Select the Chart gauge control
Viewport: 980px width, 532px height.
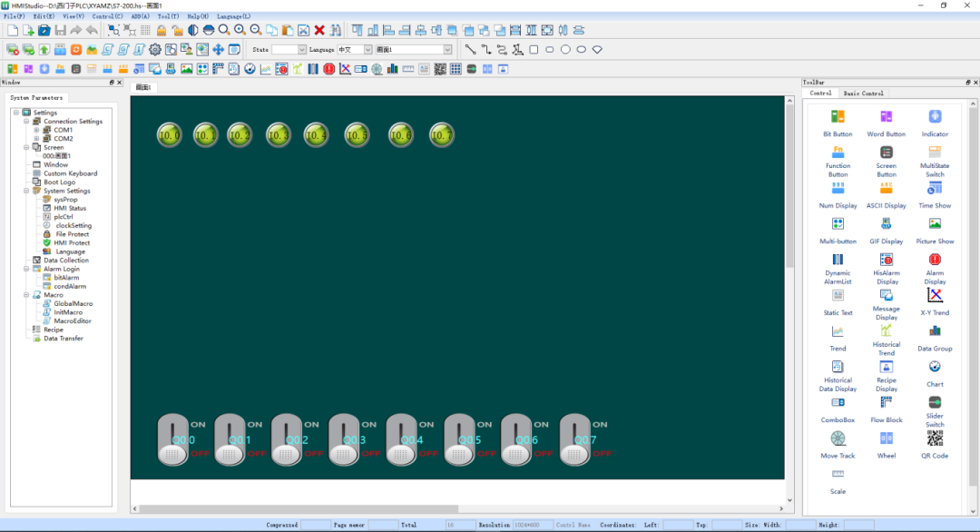935,373
